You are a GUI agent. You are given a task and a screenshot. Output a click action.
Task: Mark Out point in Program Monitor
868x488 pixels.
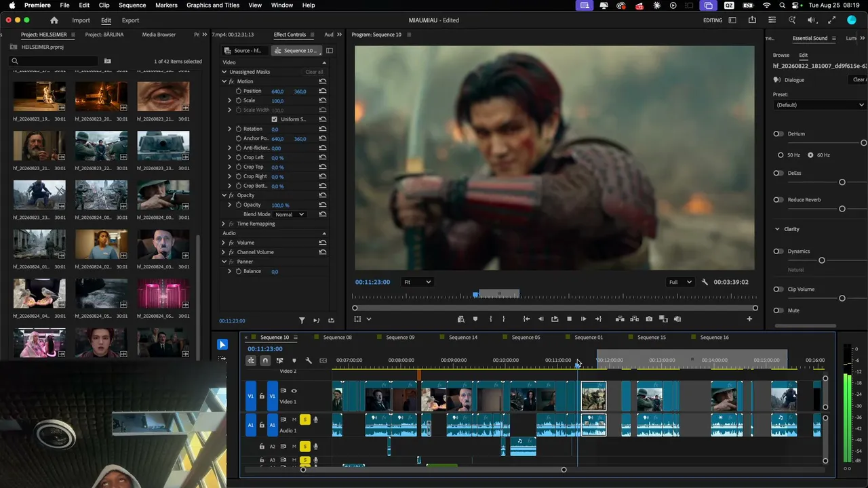(x=503, y=319)
